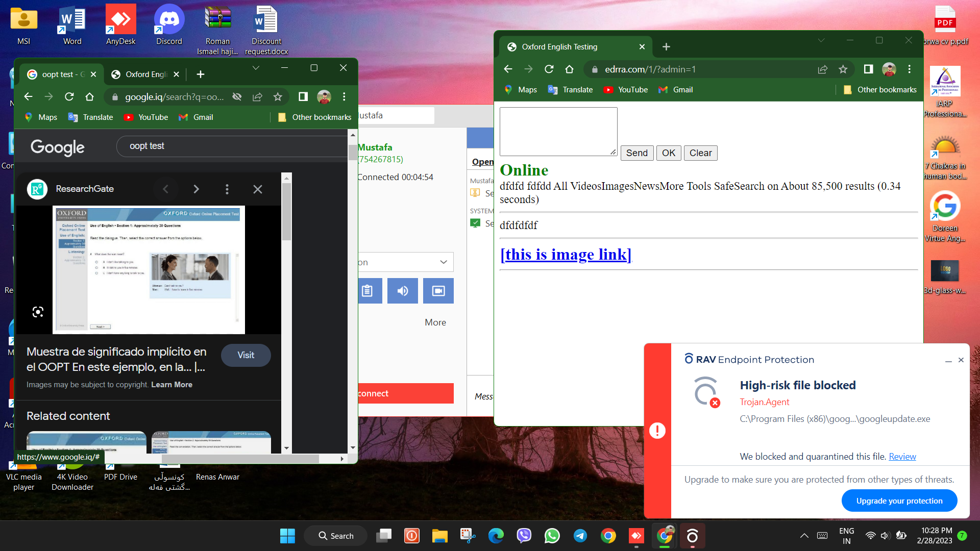Open File Explorer from the taskbar
Viewport: 980px width, 551px height.
pyautogui.click(x=440, y=536)
